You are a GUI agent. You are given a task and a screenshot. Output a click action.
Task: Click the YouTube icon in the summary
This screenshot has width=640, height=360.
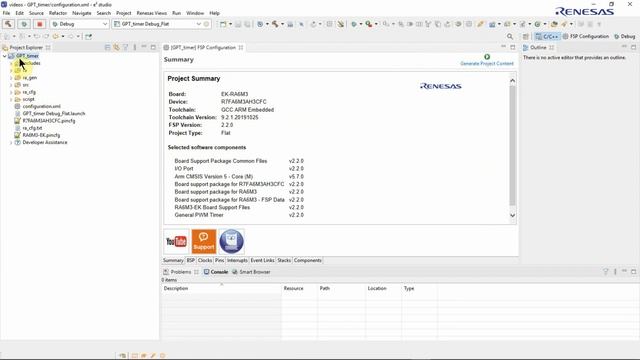tap(176, 242)
